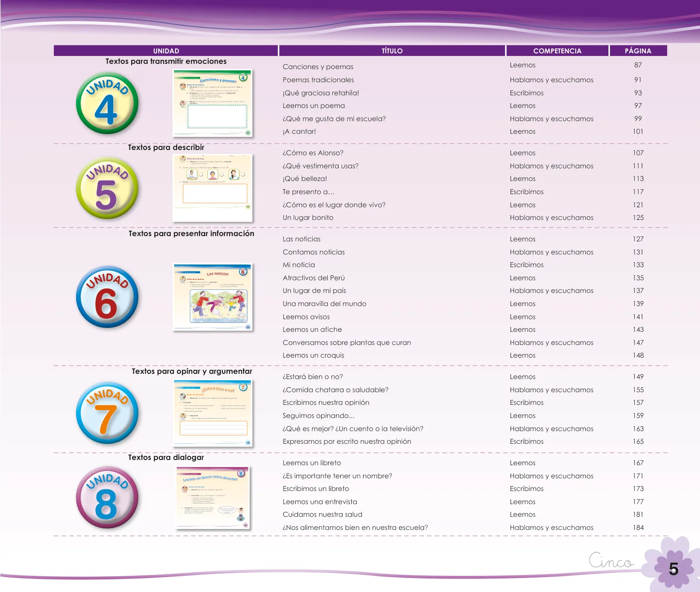700x592 pixels.
Task: Click title ¡Qué belleza!
Action: [305, 179]
